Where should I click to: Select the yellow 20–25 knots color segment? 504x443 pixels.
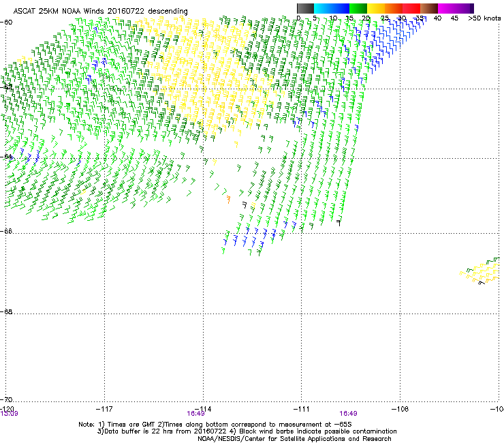[x=376, y=8]
